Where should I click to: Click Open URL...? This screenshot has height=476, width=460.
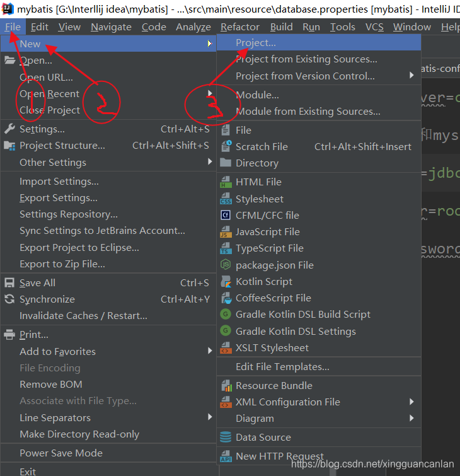tap(108, 78)
